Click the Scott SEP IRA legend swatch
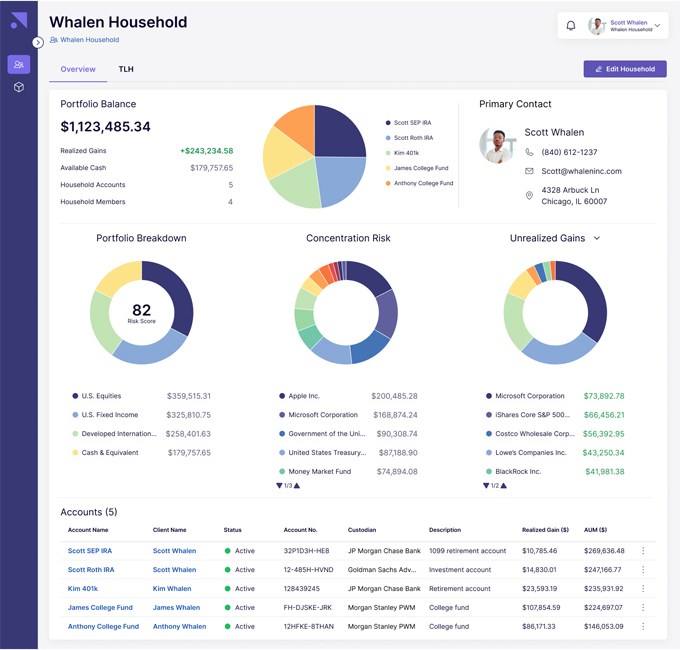 [x=388, y=123]
